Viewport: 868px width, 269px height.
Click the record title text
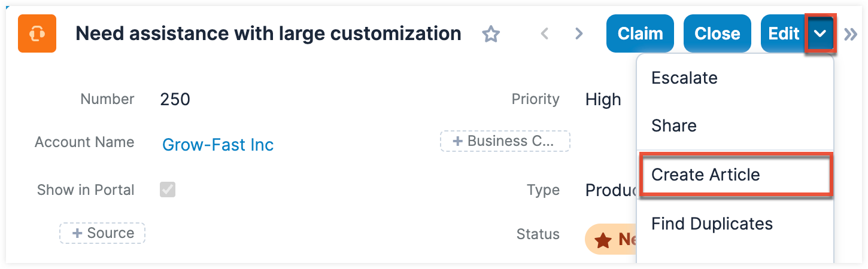point(268,33)
